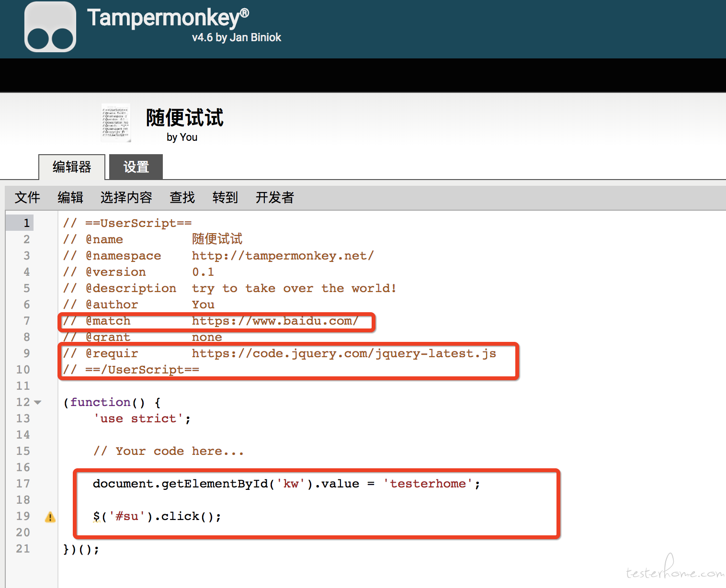This screenshot has width=726, height=588.
Task: Click the 'by You' author label
Action: pos(182,137)
